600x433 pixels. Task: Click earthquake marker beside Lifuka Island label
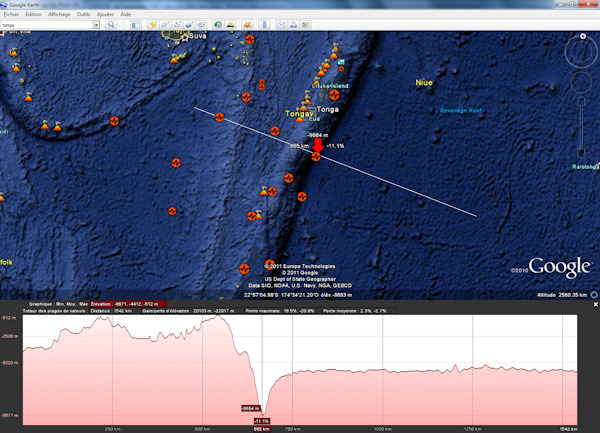coord(334,94)
